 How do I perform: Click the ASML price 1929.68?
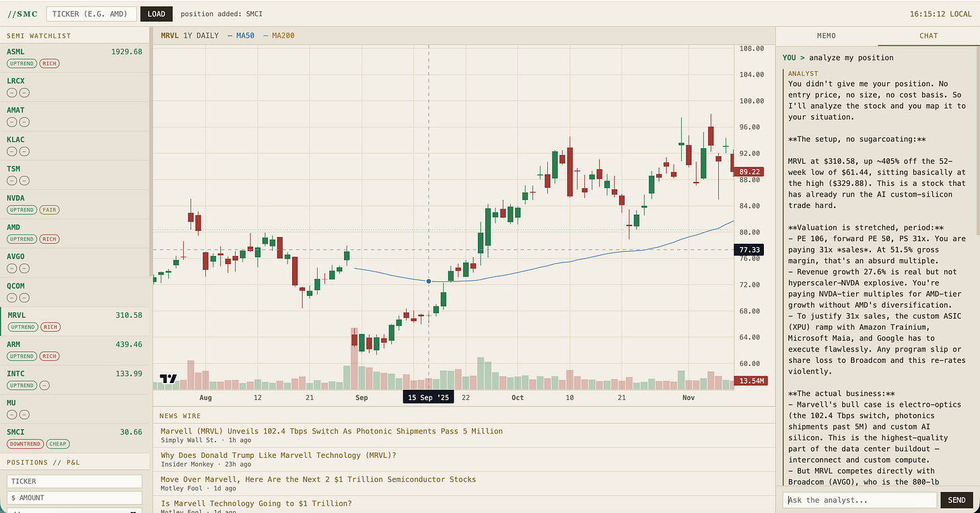[x=127, y=52]
